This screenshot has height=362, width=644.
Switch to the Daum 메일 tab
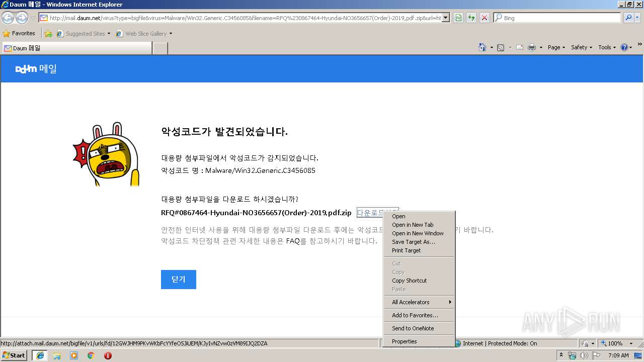[x=77, y=48]
